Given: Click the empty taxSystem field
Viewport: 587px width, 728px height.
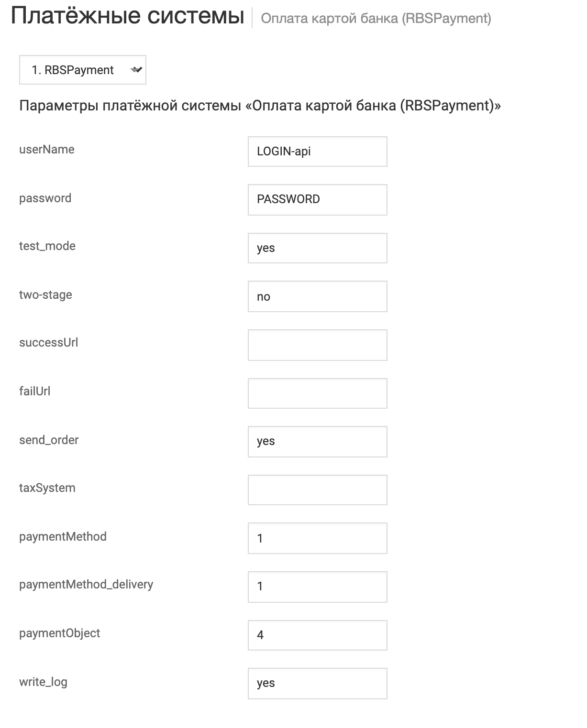Looking at the screenshot, I should [317, 490].
